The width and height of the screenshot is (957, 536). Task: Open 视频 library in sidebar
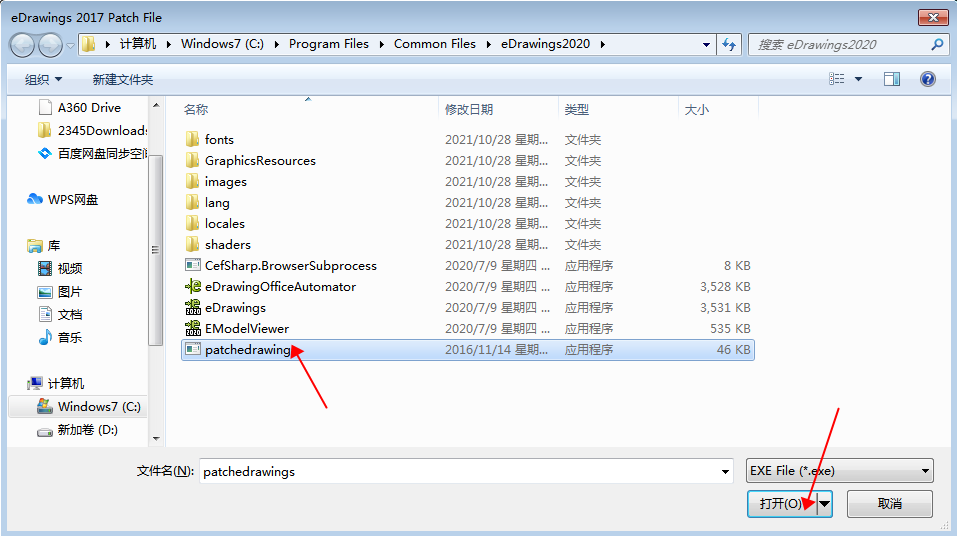point(70,268)
